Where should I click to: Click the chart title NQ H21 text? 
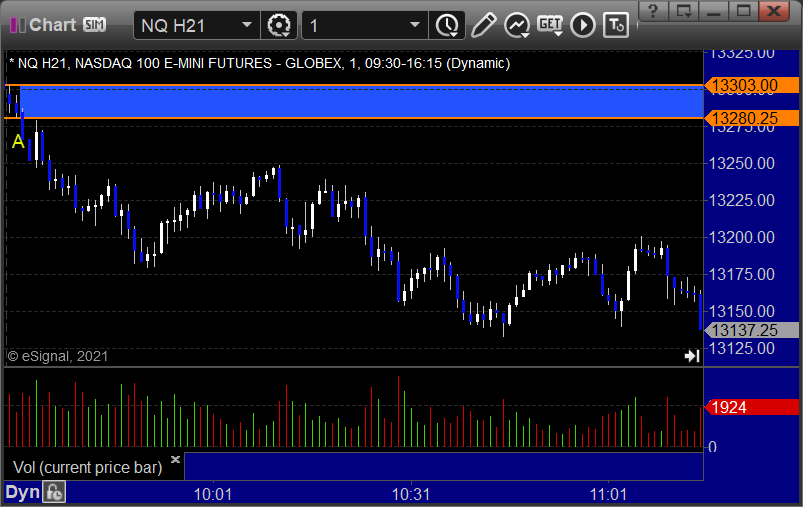tap(259, 64)
